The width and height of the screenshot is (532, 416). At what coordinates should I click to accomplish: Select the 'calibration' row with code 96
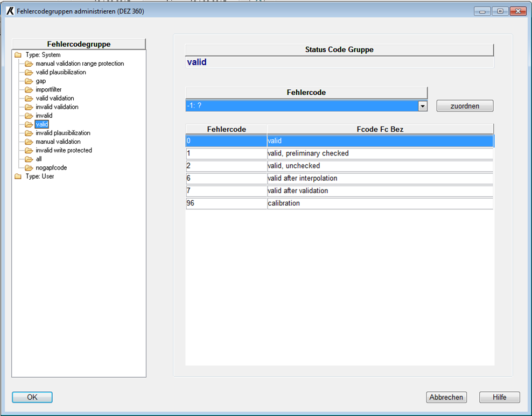tap(339, 203)
